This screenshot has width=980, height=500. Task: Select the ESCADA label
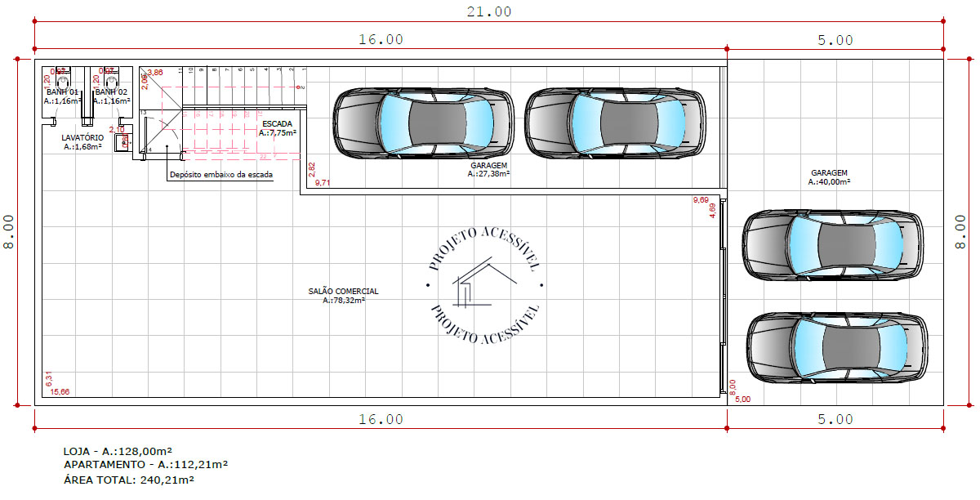coord(277,123)
